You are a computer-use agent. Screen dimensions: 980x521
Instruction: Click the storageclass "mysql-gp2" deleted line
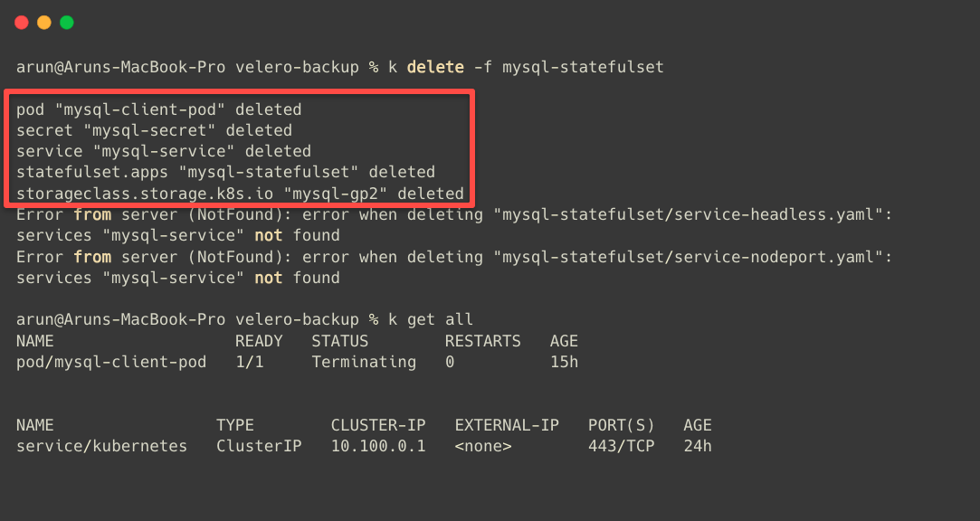coord(240,194)
